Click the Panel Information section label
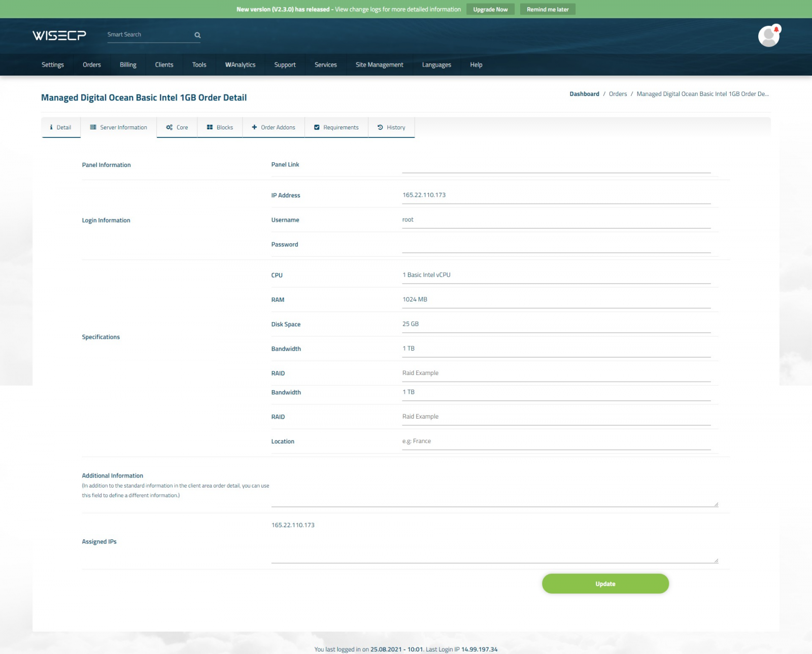The image size is (812, 654). 106,165
